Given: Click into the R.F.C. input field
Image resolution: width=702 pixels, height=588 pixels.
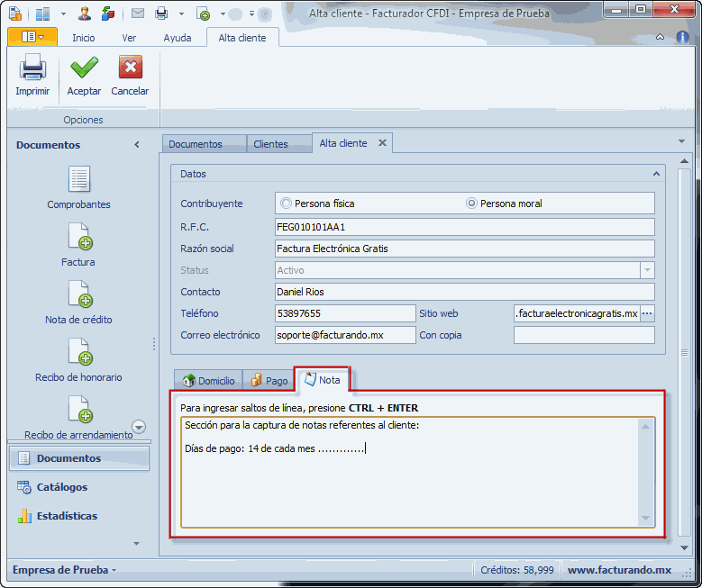Looking at the screenshot, I should click(464, 227).
